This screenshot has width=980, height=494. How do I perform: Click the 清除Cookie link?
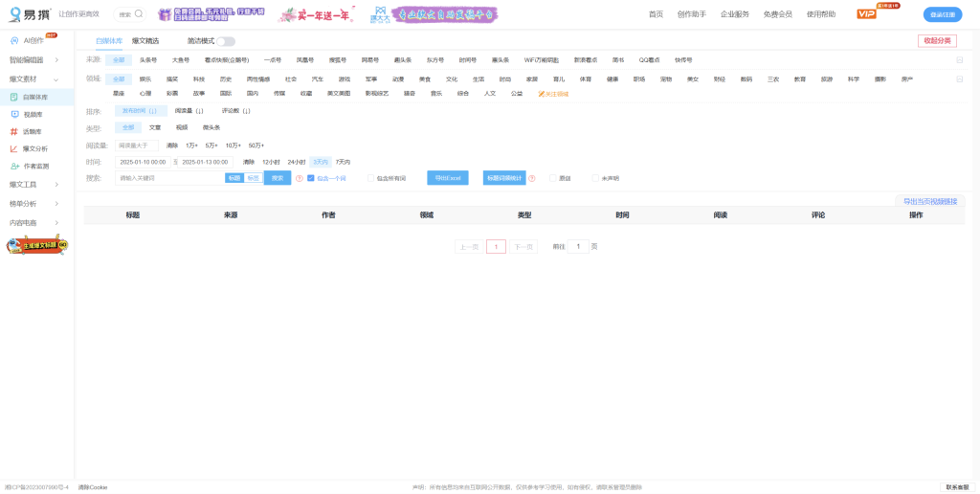[x=93, y=487]
